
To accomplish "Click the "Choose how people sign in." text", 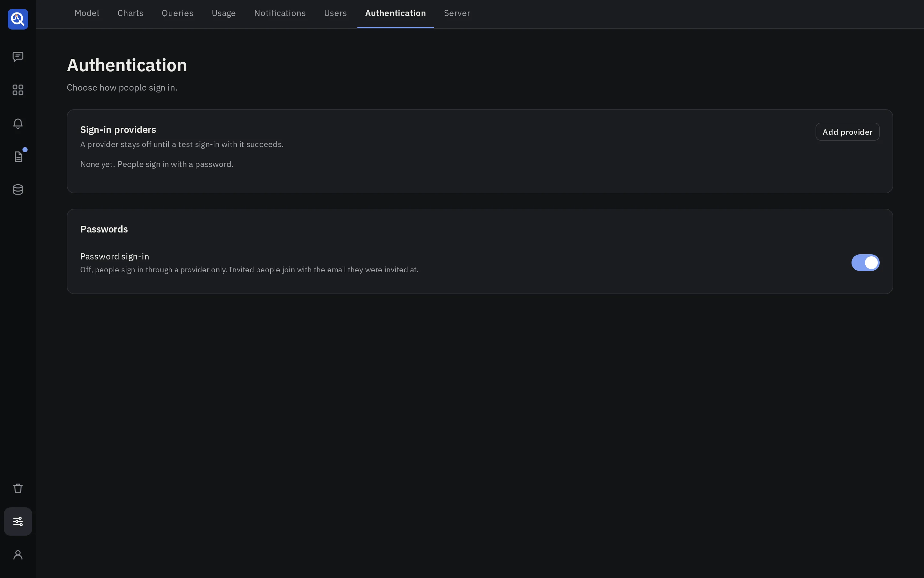I will tap(122, 88).
